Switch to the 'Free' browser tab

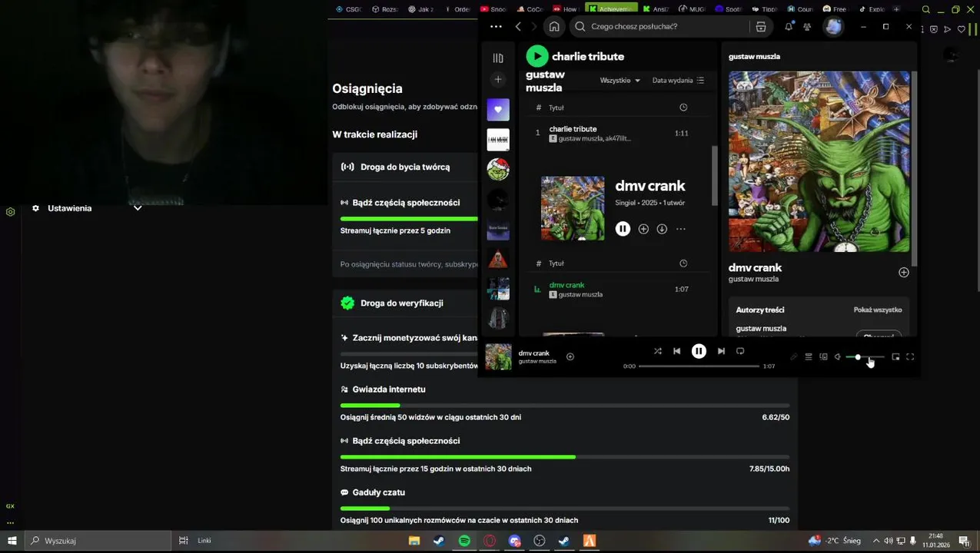click(x=833, y=9)
